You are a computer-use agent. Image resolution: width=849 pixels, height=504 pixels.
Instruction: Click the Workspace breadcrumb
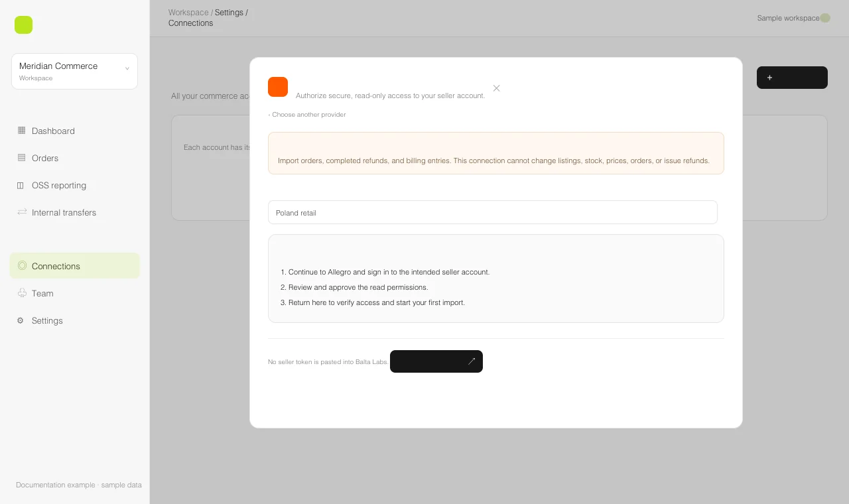188,13
